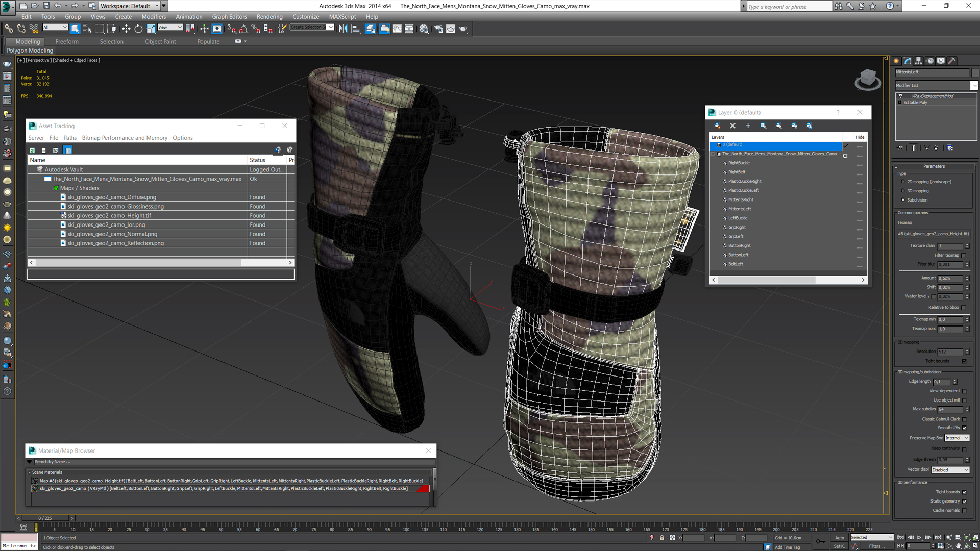
Task: Switch to the Motion command panel
Action: point(930,61)
